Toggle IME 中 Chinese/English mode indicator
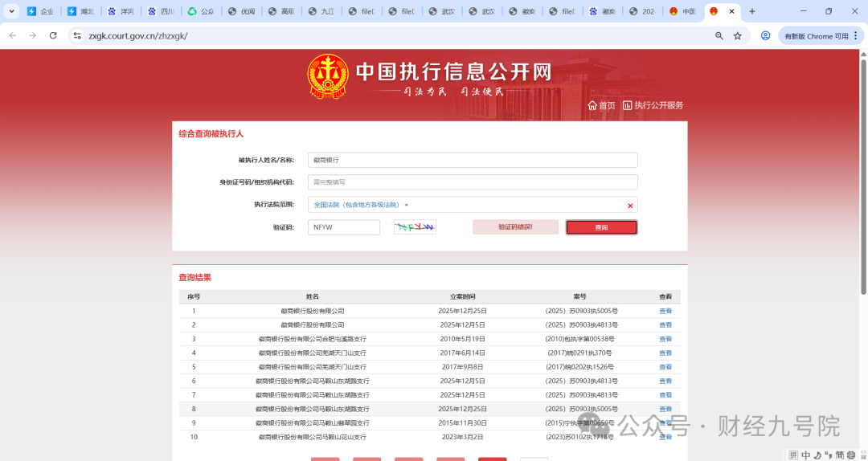The image size is (868, 461). point(805,455)
